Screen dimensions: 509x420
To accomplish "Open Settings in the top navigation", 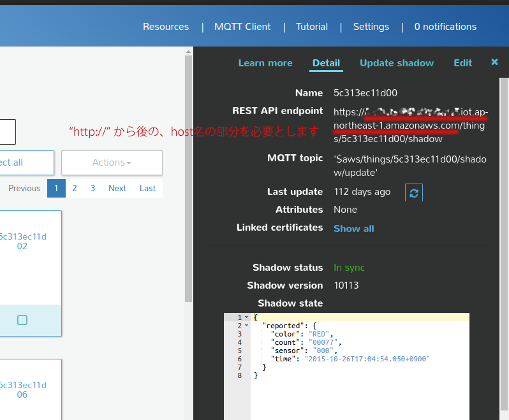I will (371, 27).
